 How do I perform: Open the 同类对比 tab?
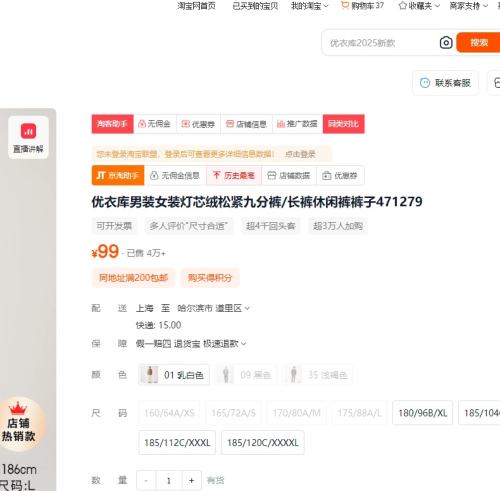[x=343, y=124]
